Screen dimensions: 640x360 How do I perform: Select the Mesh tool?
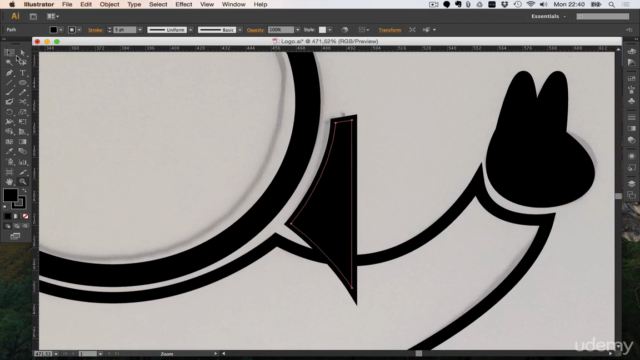(x=9, y=142)
